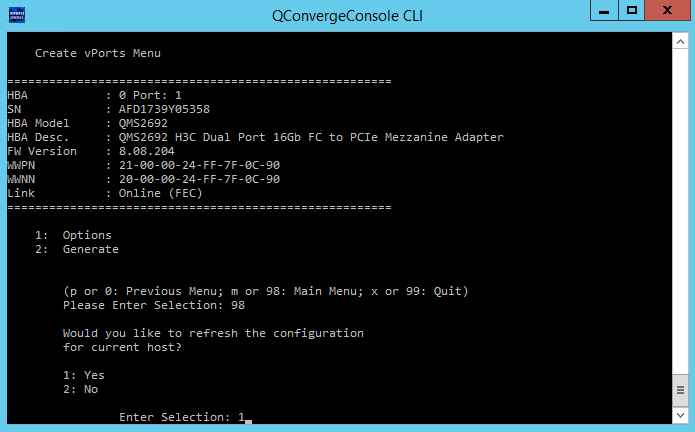Click the vertical scrollbar thumb

(680, 390)
